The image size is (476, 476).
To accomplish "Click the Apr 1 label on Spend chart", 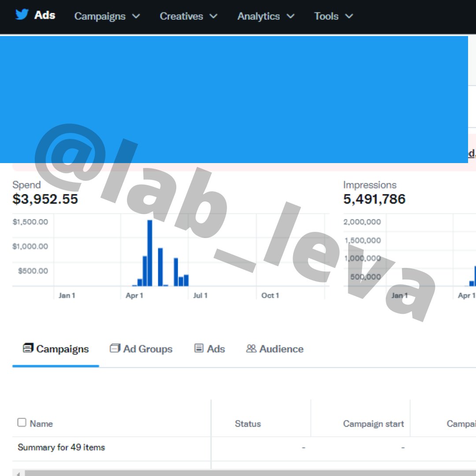I will [134, 295].
